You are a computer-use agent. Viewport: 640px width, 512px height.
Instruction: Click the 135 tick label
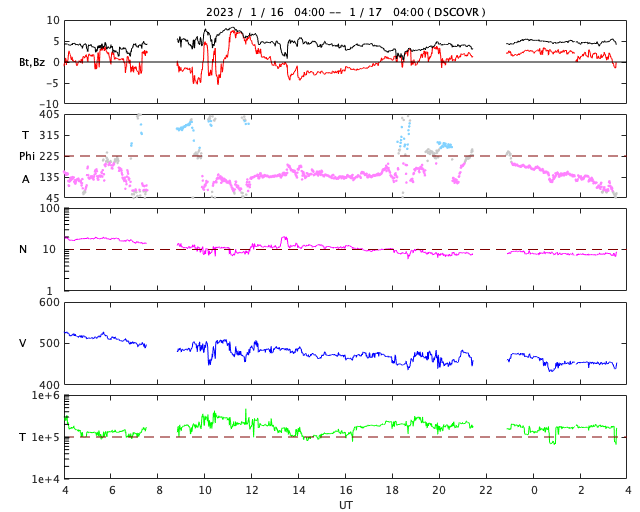(x=49, y=177)
